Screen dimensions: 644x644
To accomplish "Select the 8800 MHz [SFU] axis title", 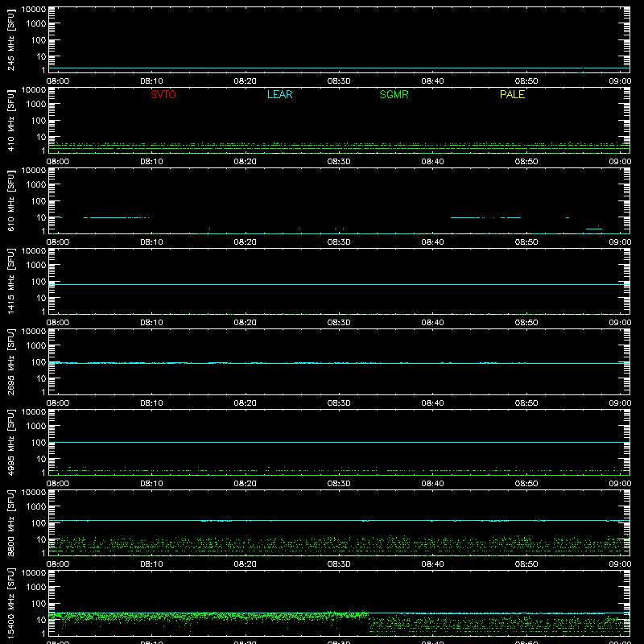I will point(11,523).
